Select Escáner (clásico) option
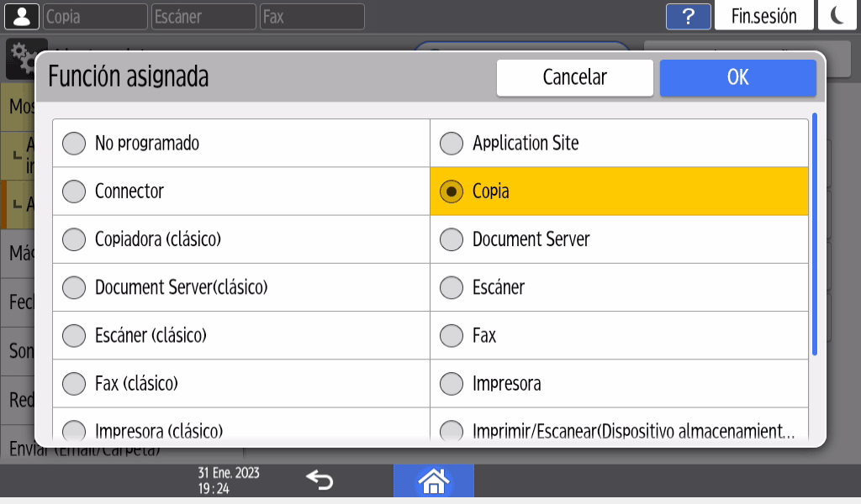This screenshot has height=504, width=861. tap(75, 336)
